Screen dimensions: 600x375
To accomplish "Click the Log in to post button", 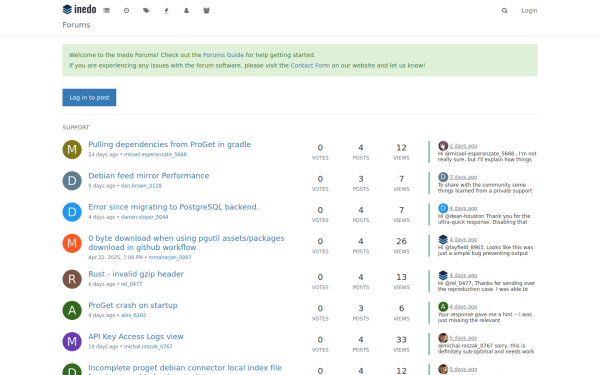I will tap(89, 98).
